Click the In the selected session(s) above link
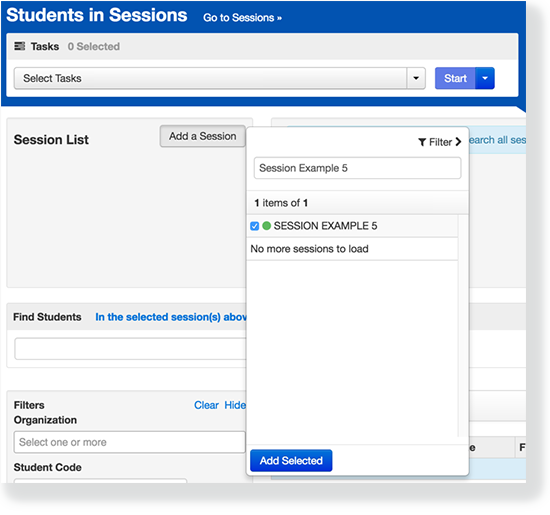550x515 pixels. pos(171,317)
